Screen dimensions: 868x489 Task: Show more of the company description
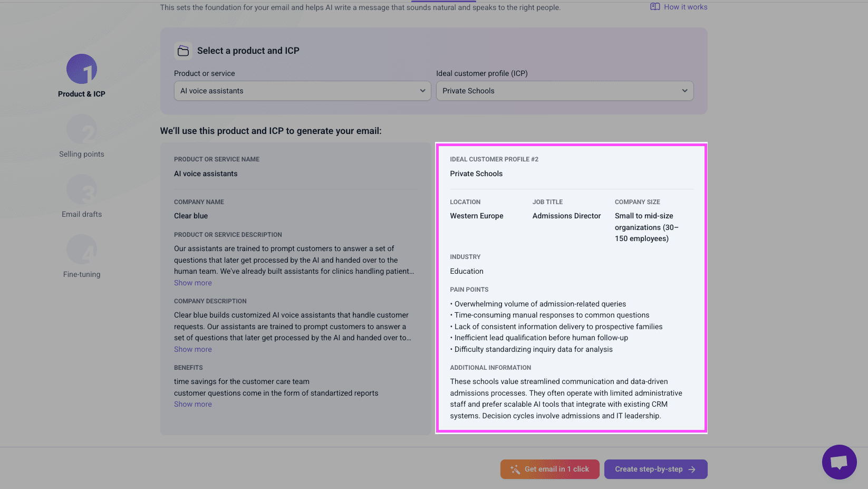(x=193, y=349)
